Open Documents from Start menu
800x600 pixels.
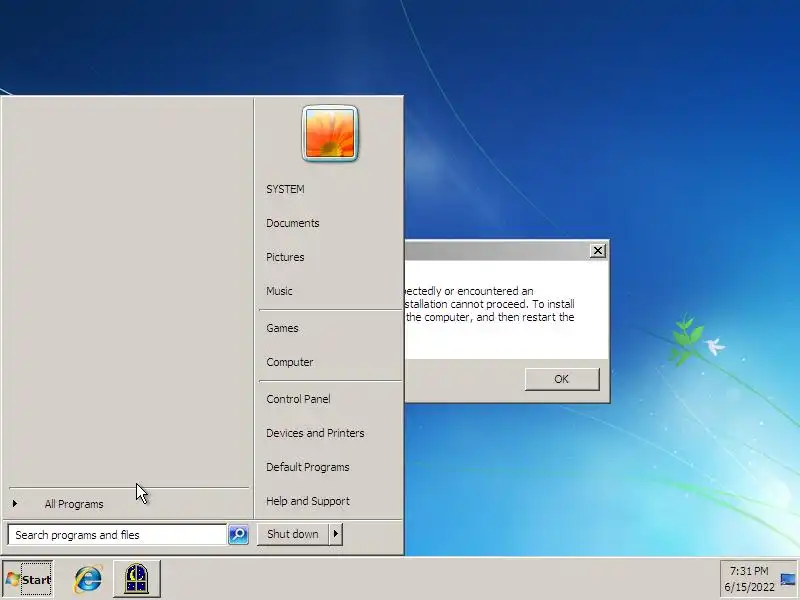[x=293, y=223]
